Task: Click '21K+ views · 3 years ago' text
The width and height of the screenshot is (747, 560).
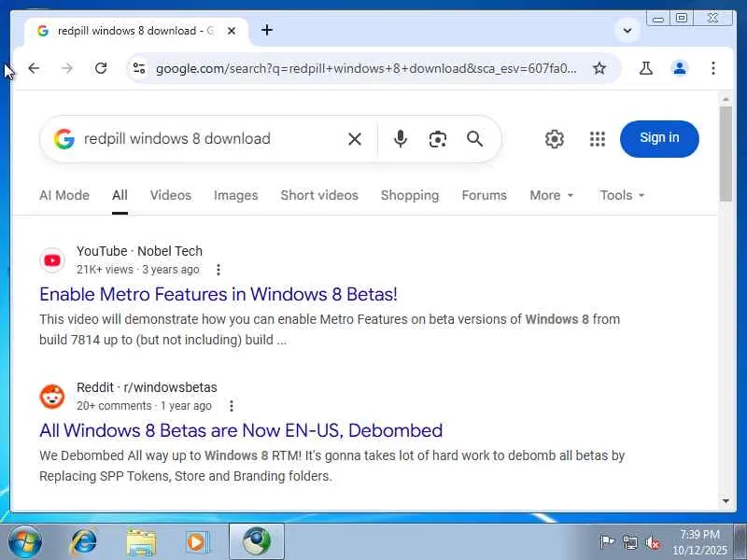Action: [x=137, y=270]
